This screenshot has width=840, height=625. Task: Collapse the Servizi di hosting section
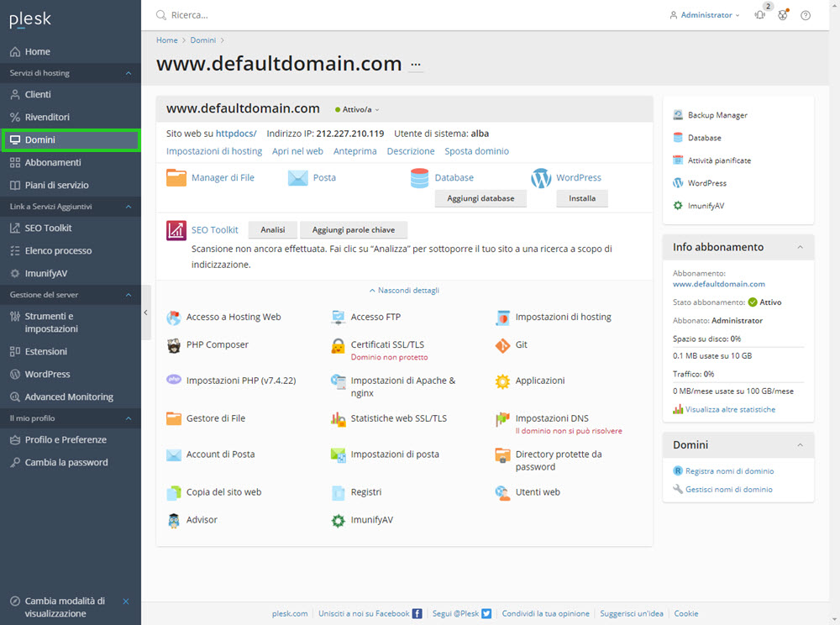coord(128,73)
